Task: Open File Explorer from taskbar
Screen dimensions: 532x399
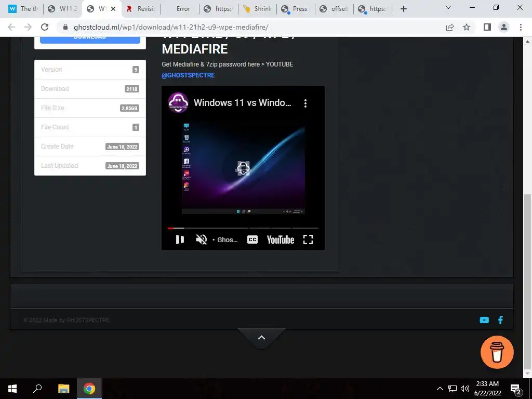Action: click(x=63, y=389)
